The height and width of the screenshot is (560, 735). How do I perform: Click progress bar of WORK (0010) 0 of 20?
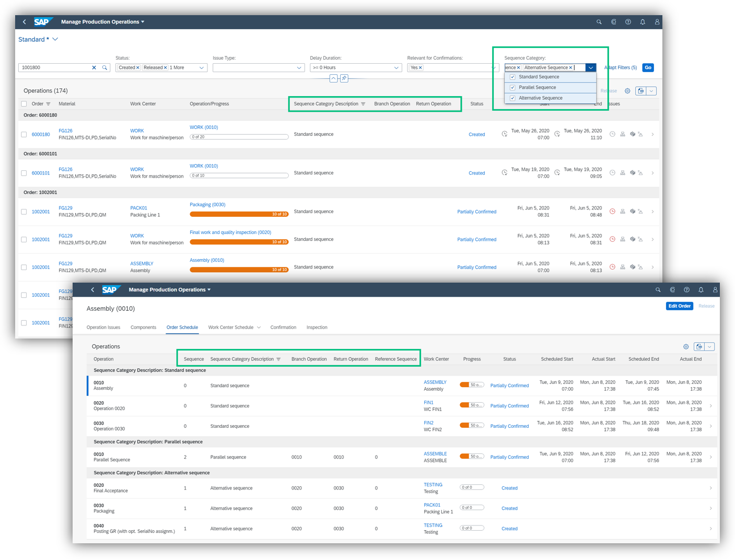239,137
